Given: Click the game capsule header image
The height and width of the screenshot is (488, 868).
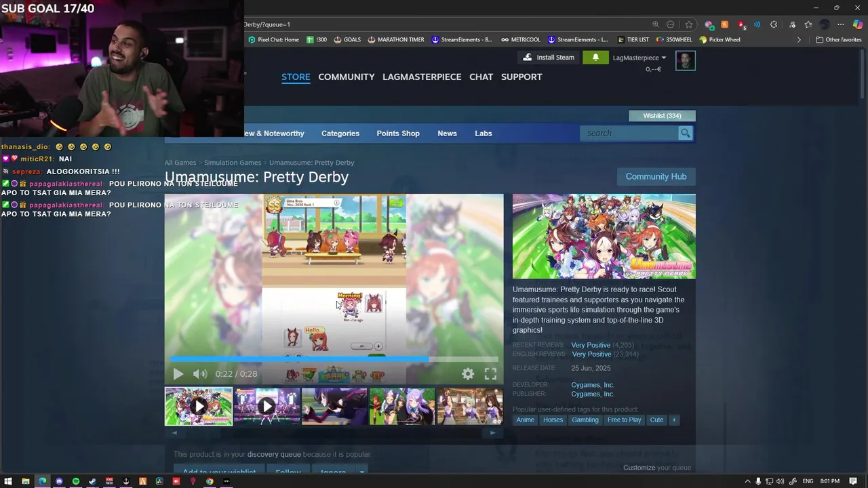Looking at the screenshot, I should coord(604,237).
